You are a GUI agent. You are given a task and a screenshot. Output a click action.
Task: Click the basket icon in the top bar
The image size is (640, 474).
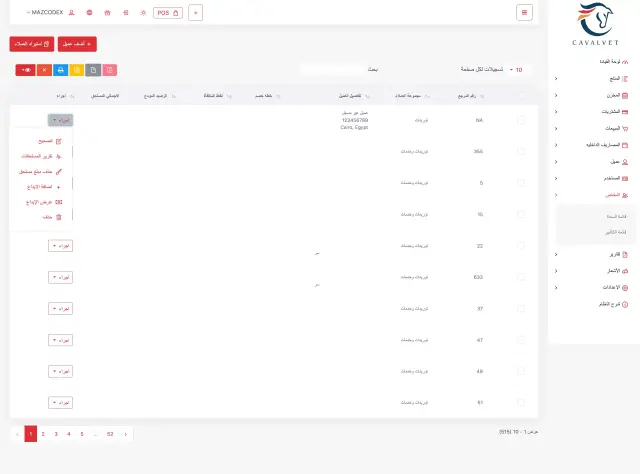tap(107, 13)
